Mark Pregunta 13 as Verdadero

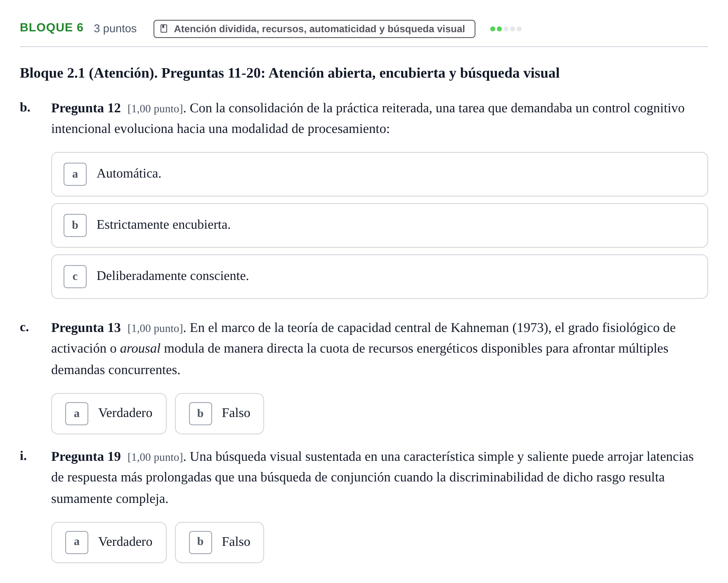pos(109,414)
